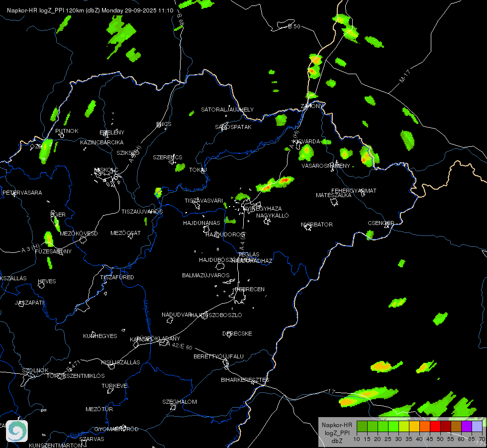The image size is (487, 448).
Task: Click the HEVES label
Action: [x=47, y=281]
